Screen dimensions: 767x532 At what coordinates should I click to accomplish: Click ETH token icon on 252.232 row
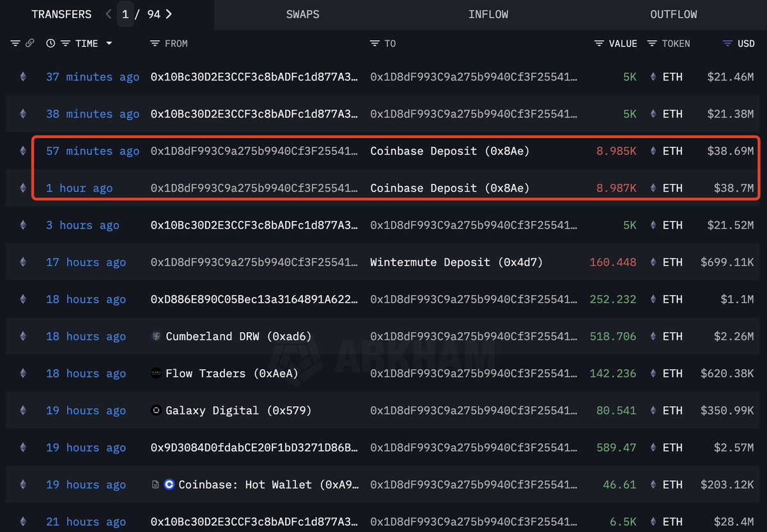[x=653, y=299]
